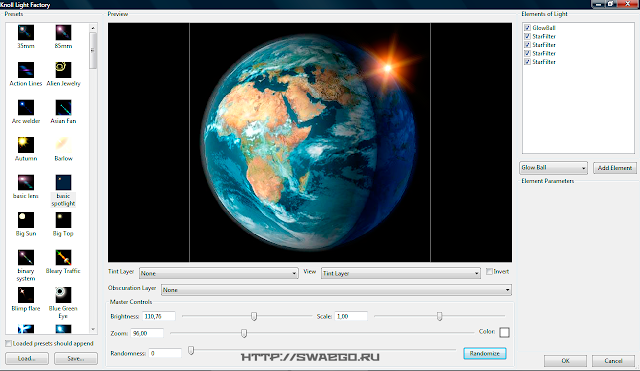This screenshot has height=371, width=640.
Task: Open the View dropdown showing Tint Layer
Action: 401,273
